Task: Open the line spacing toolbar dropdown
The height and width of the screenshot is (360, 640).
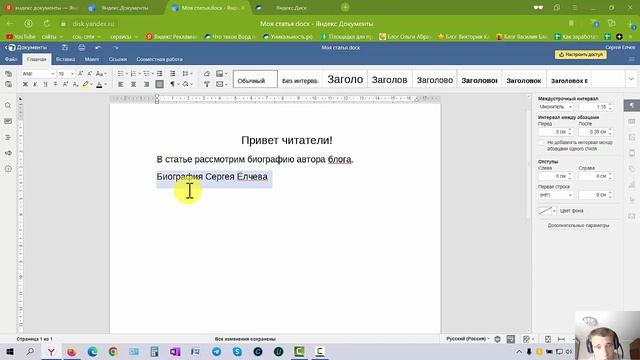Action: click(x=187, y=73)
